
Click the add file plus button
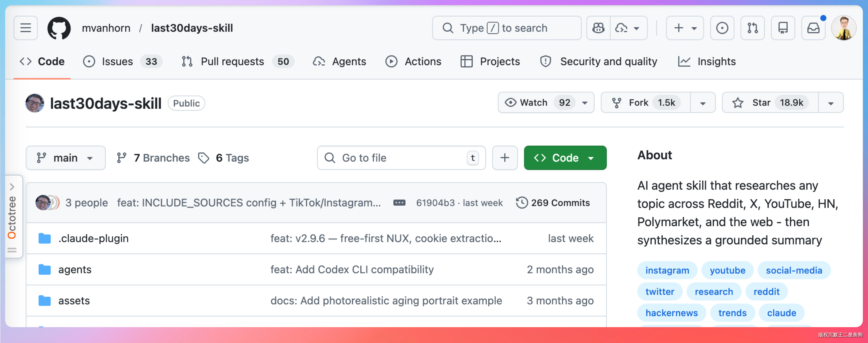pos(504,158)
